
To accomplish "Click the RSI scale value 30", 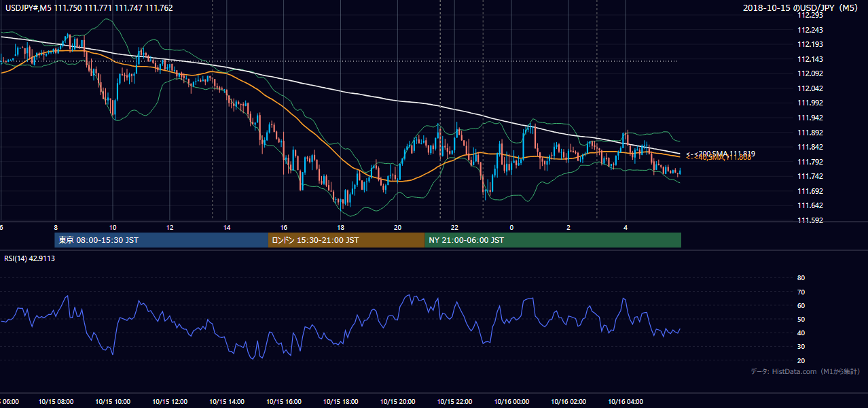I will [x=801, y=347].
